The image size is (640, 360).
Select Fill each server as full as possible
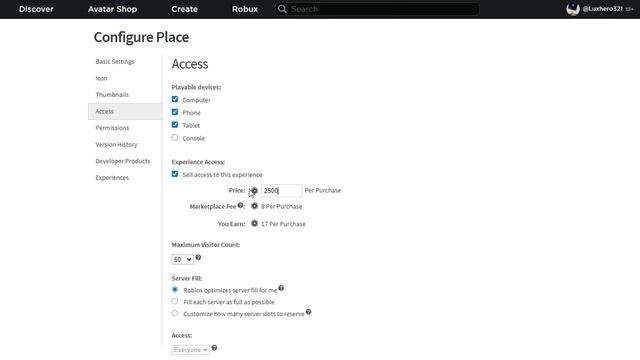coord(175,301)
